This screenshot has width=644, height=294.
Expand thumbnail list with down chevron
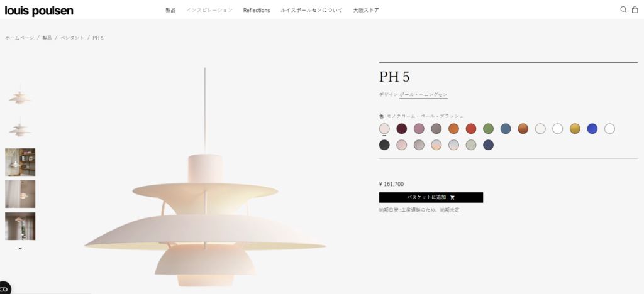tap(20, 248)
